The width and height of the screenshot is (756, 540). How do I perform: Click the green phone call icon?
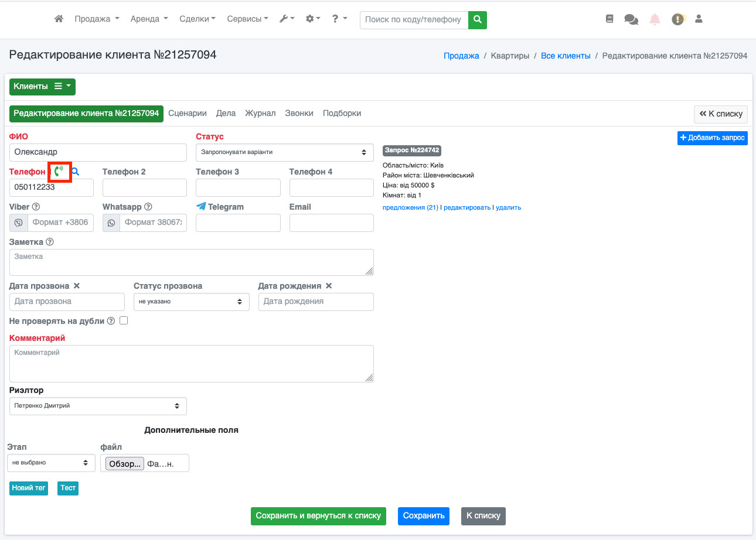click(x=59, y=172)
